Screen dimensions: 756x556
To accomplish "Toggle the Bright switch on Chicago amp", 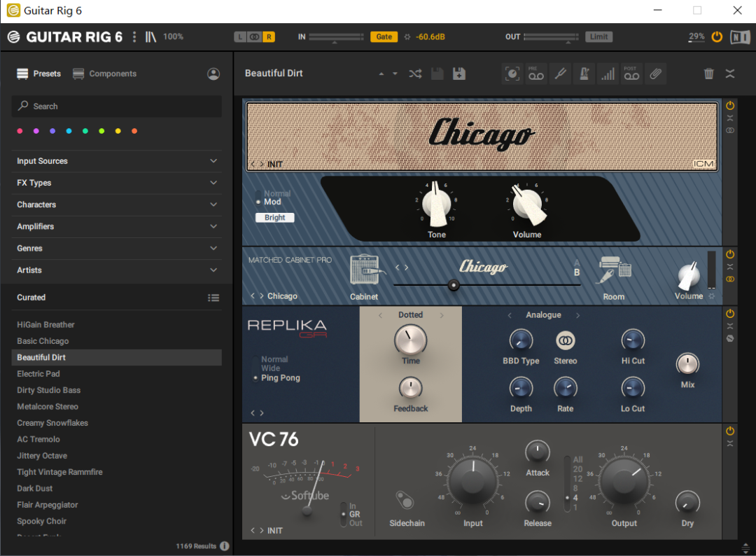I will (x=275, y=218).
